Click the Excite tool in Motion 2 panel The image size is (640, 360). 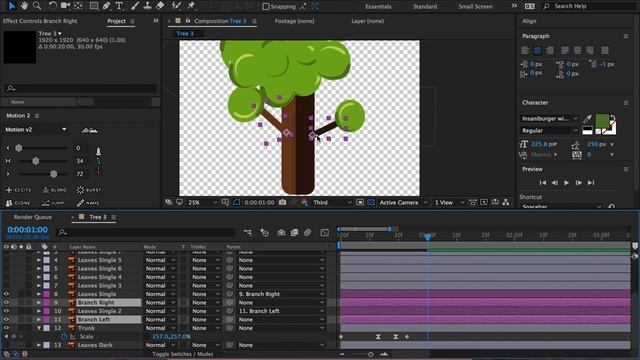click(x=18, y=190)
